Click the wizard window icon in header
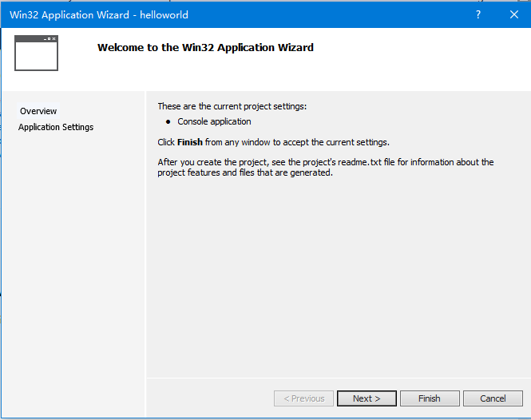The width and height of the screenshot is (531, 420). point(36,53)
